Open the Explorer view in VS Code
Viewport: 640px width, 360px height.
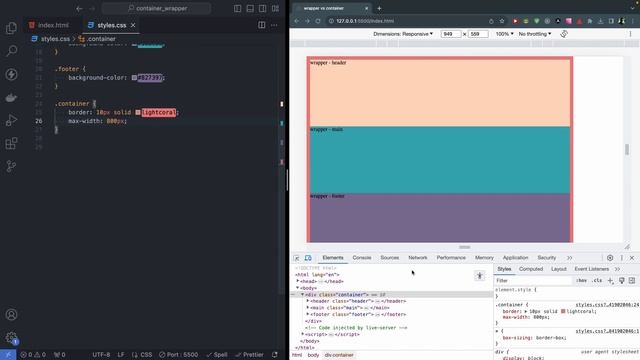11,28
